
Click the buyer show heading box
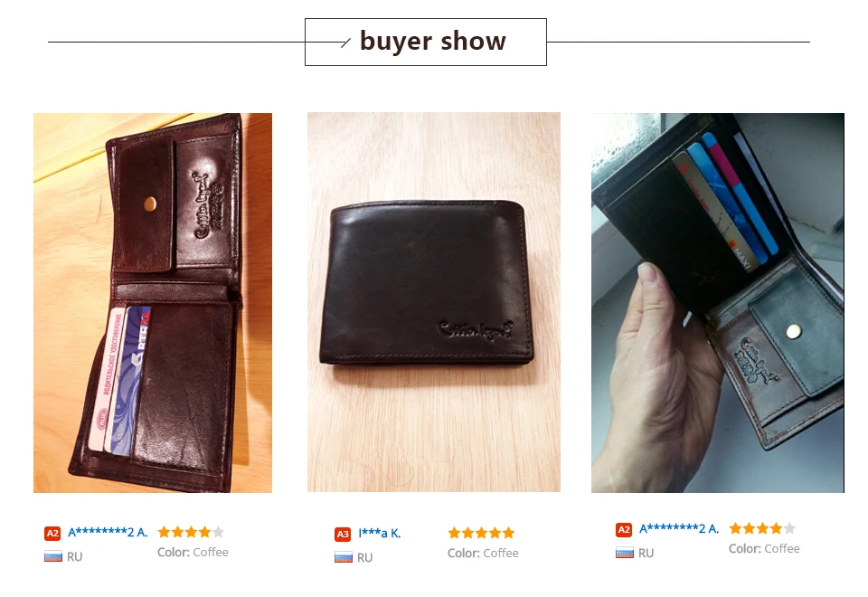coord(426,43)
